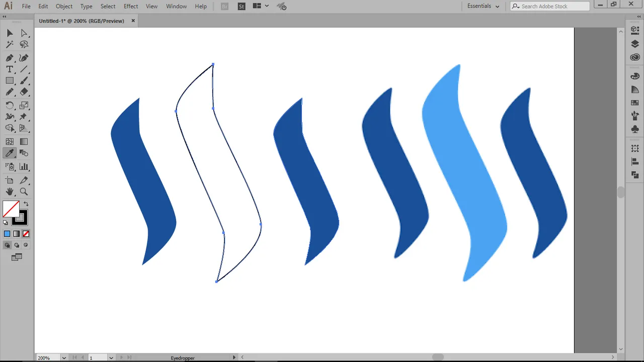644x362 pixels.
Task: Select the Hand tool
Action: click(10, 192)
